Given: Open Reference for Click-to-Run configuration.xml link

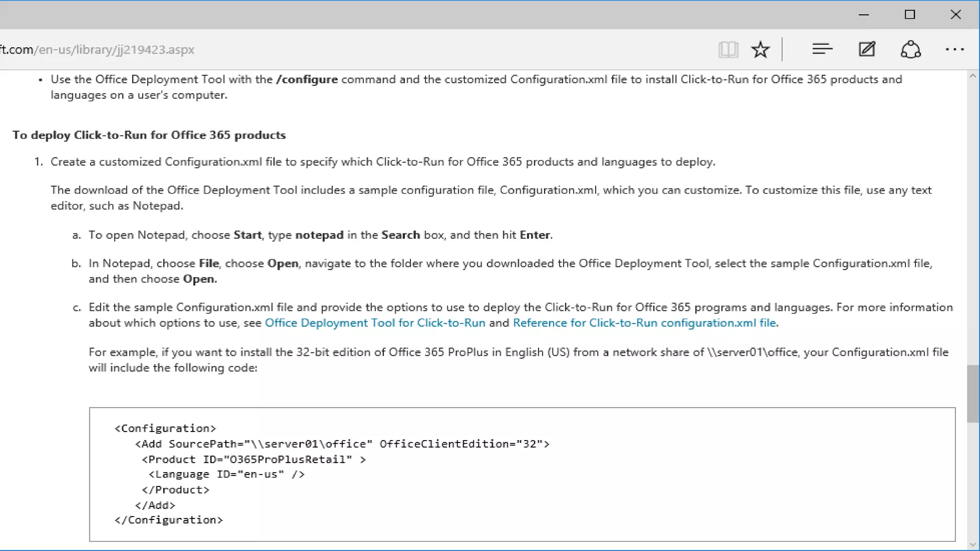Looking at the screenshot, I should (x=644, y=323).
